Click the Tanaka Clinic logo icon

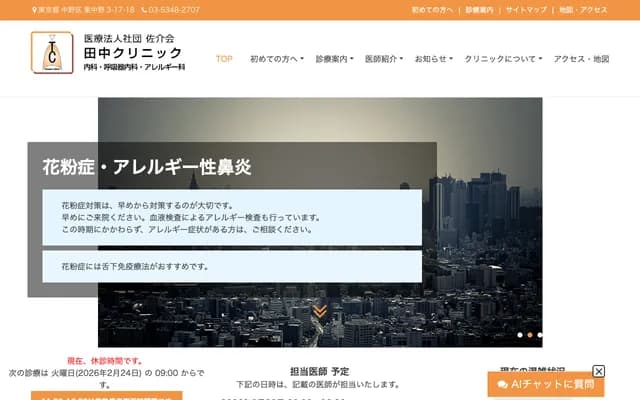click(50, 53)
